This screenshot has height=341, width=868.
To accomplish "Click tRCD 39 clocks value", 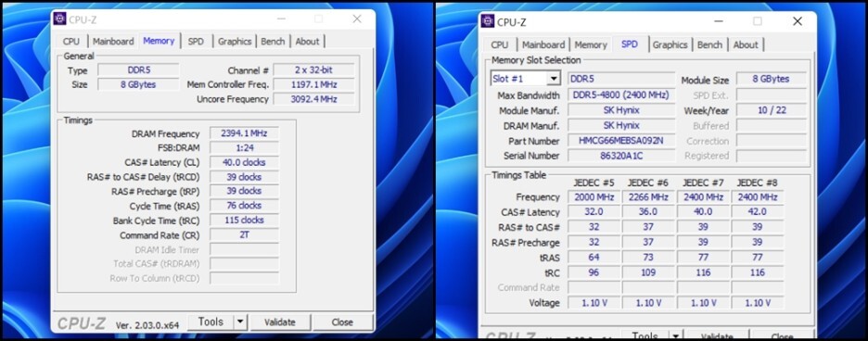I will tap(244, 177).
